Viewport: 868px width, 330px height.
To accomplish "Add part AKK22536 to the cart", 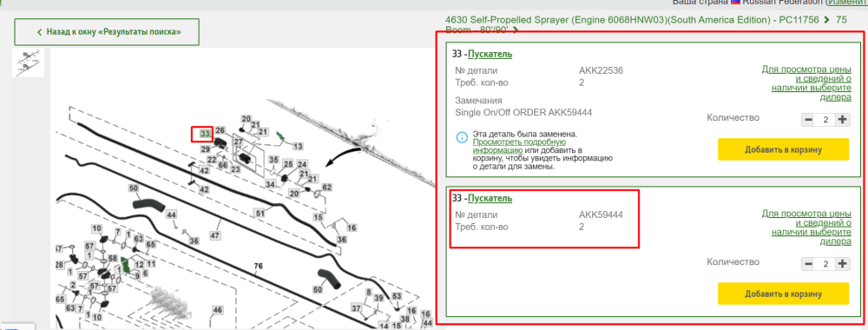I will pos(783,149).
